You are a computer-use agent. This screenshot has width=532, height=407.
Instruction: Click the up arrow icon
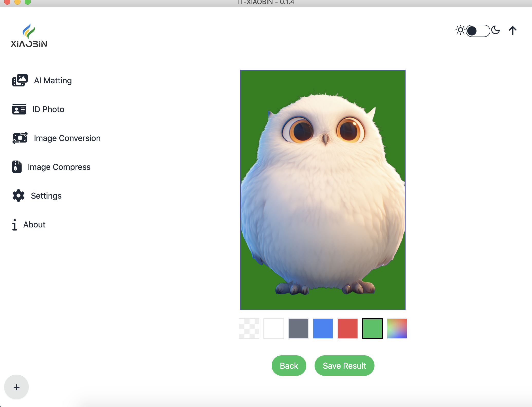[512, 31]
